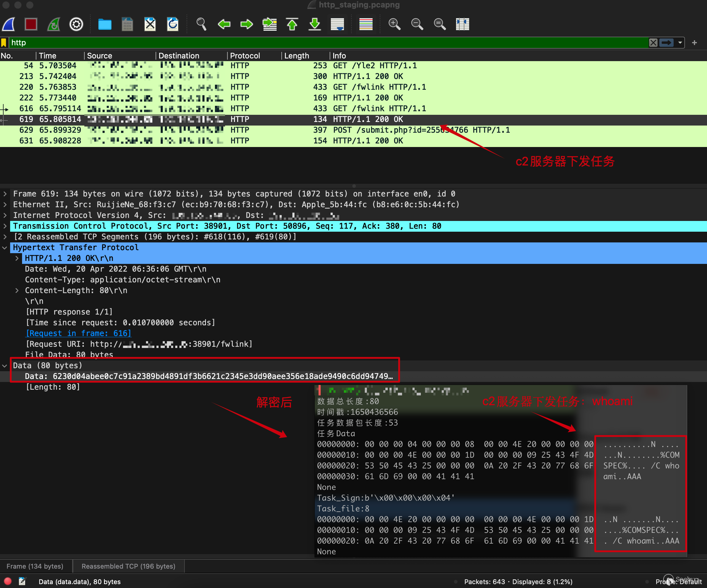Stop capturing with the red square icon
This screenshot has height=588, width=707.
[31, 24]
